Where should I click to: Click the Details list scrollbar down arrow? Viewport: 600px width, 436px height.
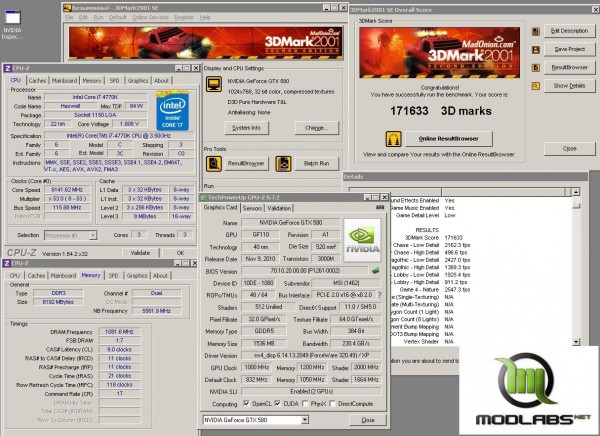tap(576, 341)
